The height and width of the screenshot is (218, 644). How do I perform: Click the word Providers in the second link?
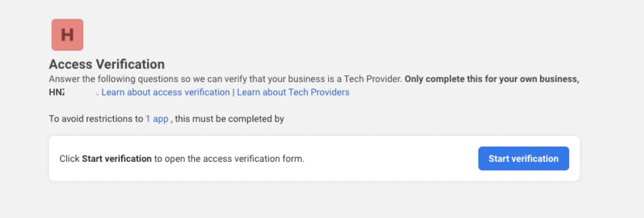[332, 92]
